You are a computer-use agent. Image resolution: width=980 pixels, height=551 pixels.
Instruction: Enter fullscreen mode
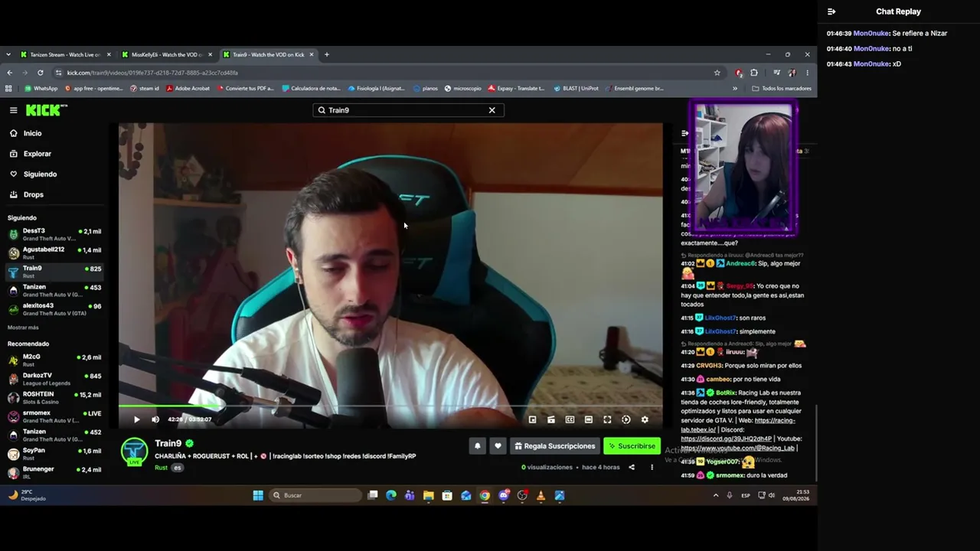pos(607,419)
